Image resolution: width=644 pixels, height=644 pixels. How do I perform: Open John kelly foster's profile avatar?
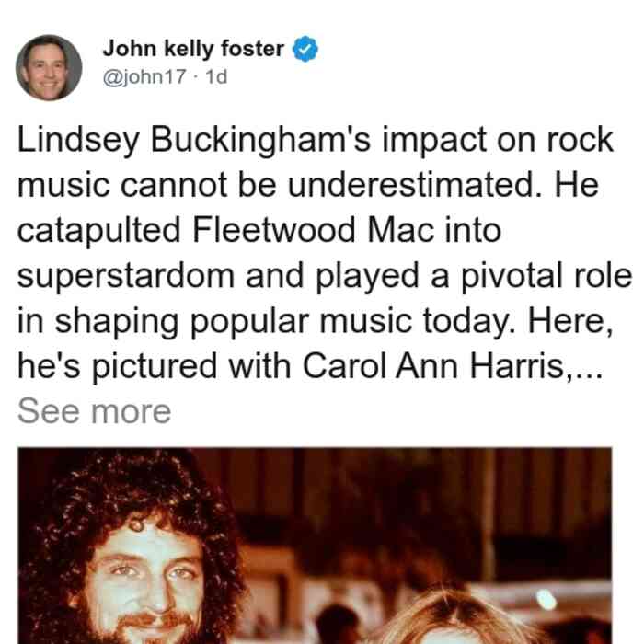(49, 68)
